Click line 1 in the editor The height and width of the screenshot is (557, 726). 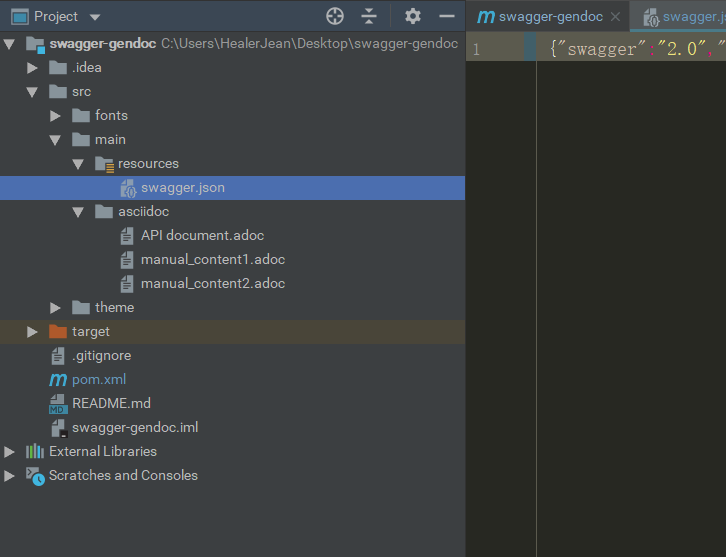(630, 48)
